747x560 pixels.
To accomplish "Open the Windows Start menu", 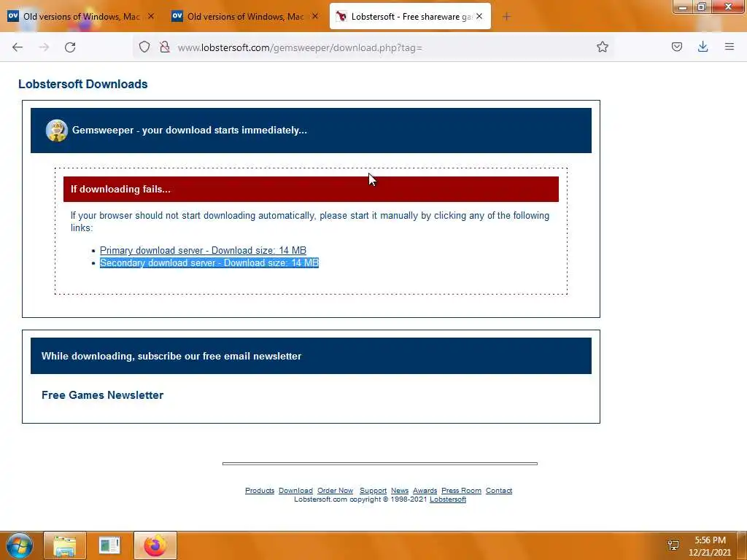I will point(19,545).
